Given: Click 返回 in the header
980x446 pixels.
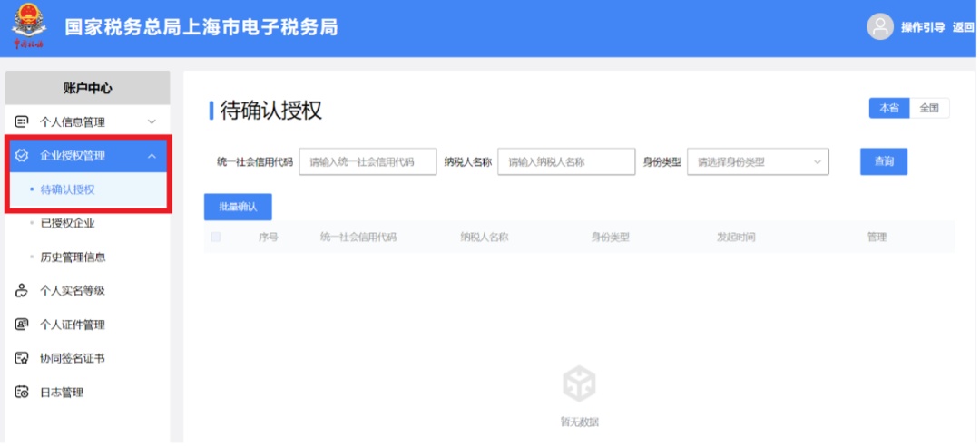Looking at the screenshot, I should [x=963, y=27].
